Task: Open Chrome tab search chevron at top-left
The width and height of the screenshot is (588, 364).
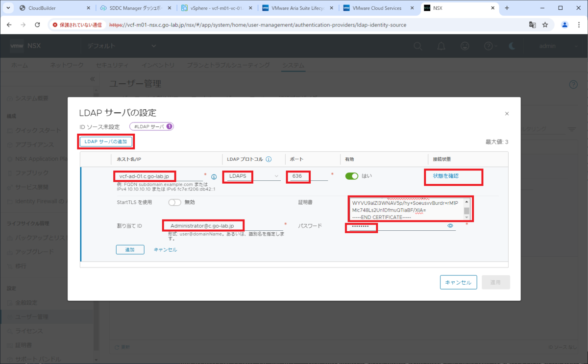Action: (x=7, y=8)
